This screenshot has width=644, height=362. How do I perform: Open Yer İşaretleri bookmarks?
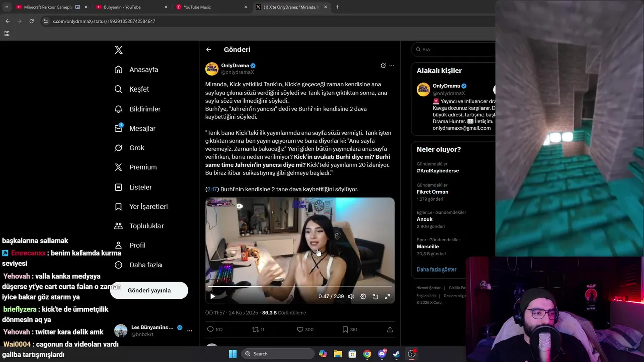pyautogui.click(x=141, y=206)
